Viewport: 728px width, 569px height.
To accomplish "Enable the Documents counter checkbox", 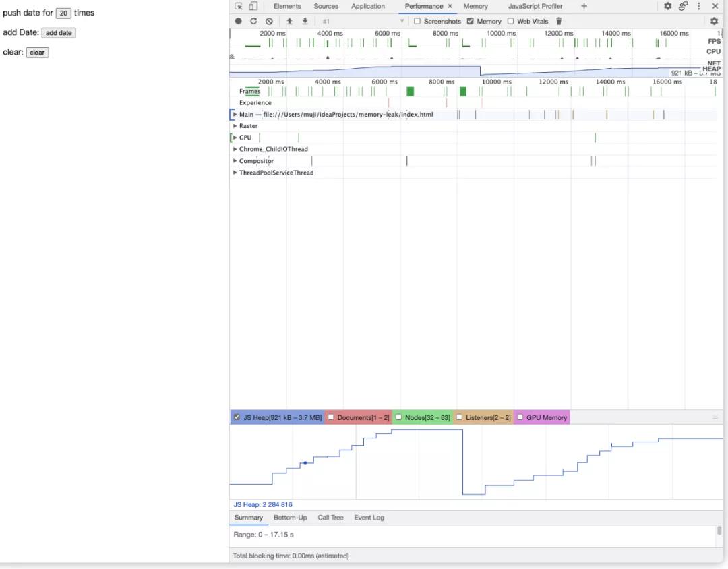I will [330, 417].
